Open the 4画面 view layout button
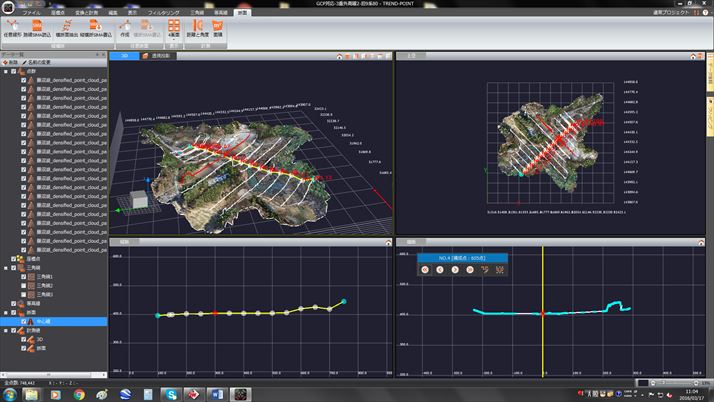Viewport: 714px width, 402px height. coord(174,28)
